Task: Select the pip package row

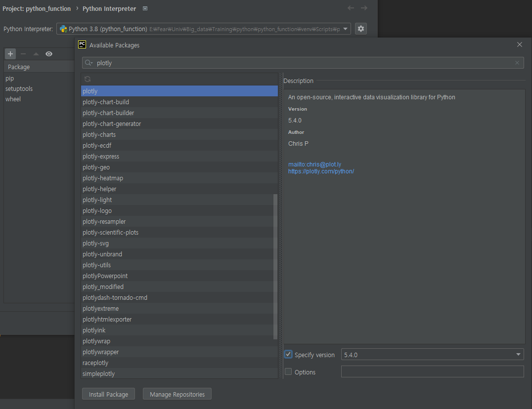Action: click(x=39, y=78)
